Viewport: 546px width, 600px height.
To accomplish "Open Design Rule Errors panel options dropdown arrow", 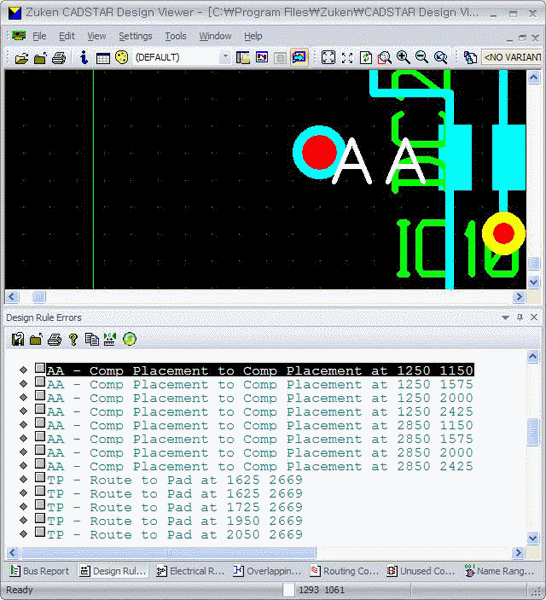I will 505,318.
